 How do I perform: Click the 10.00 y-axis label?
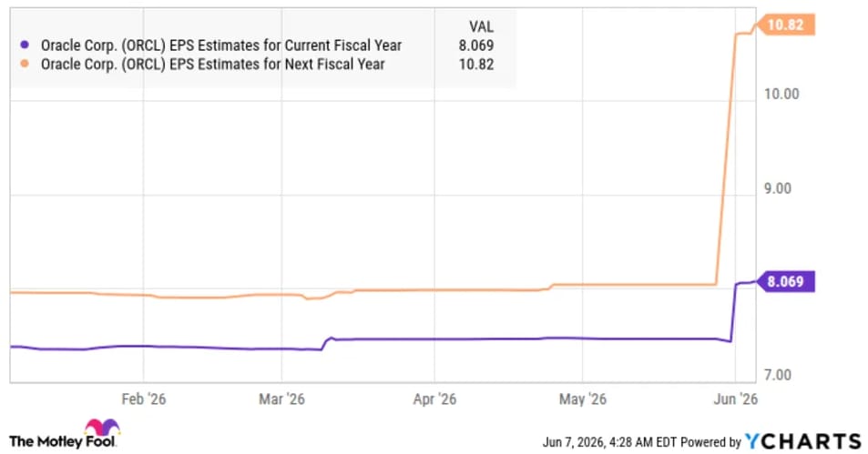781,94
